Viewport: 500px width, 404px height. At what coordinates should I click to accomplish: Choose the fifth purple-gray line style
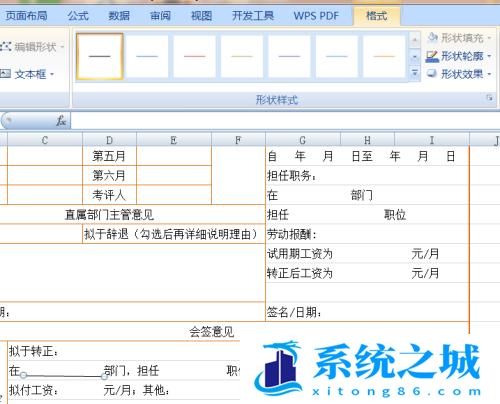tap(289, 56)
